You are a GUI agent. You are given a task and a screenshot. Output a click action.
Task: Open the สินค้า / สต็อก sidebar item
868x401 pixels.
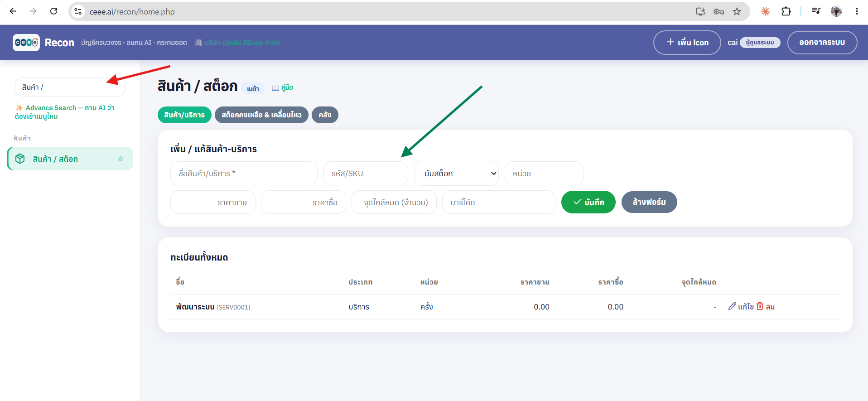pyautogui.click(x=71, y=159)
